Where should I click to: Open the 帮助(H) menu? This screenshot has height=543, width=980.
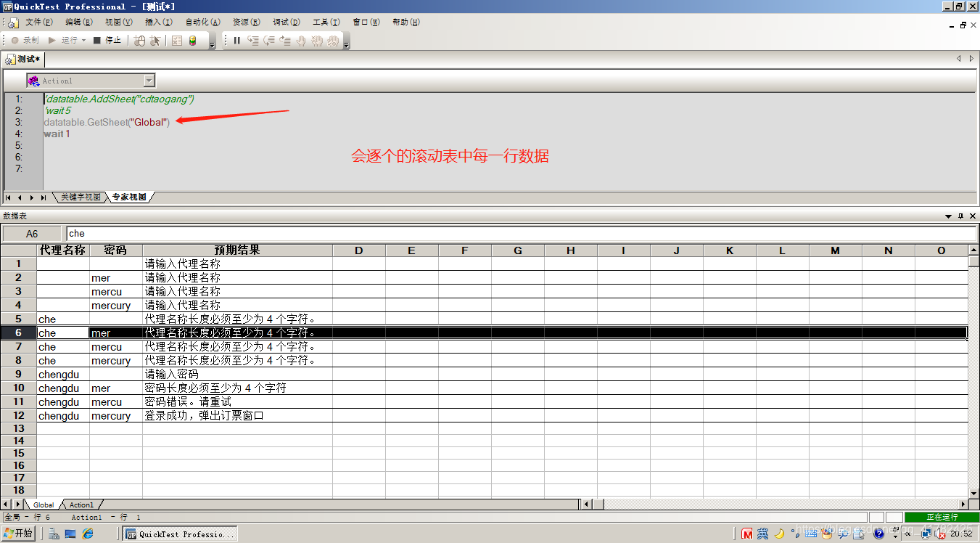tap(405, 23)
